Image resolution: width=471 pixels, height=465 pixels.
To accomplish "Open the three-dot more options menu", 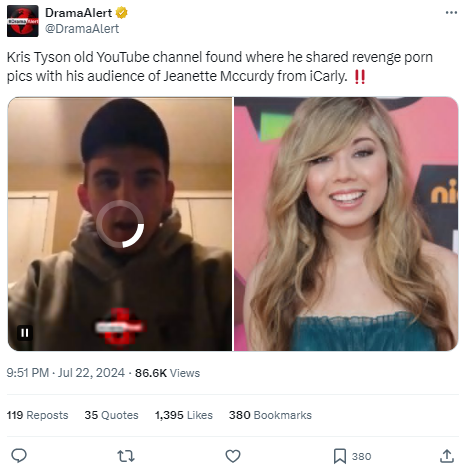I will pos(451,13).
